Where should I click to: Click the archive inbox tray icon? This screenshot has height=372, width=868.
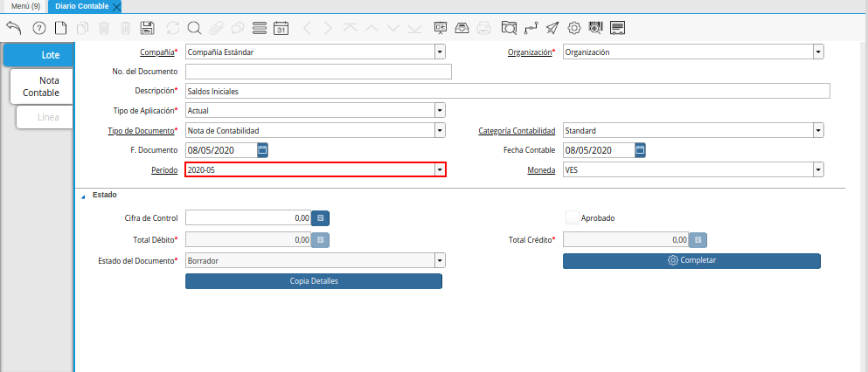click(x=462, y=28)
